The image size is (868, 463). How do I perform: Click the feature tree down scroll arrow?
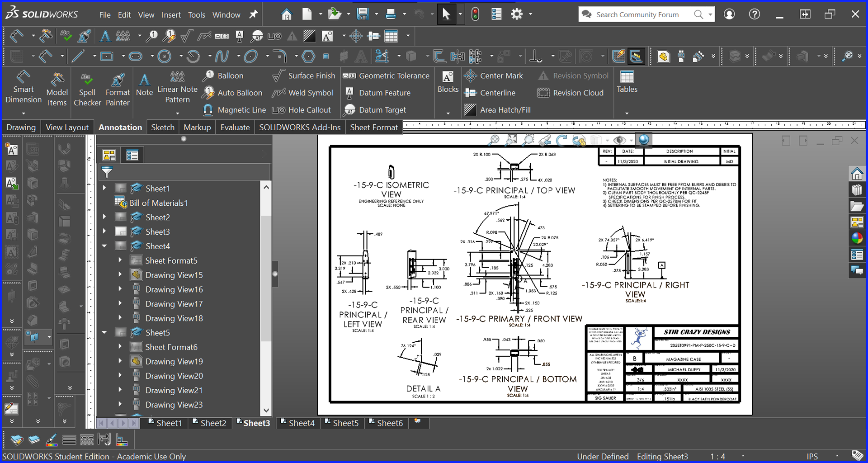click(x=266, y=411)
